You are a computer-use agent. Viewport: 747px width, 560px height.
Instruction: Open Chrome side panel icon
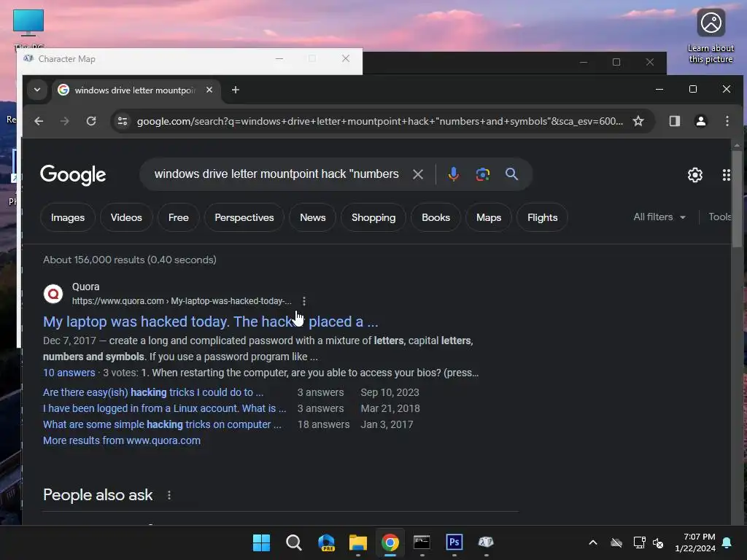coord(675,121)
